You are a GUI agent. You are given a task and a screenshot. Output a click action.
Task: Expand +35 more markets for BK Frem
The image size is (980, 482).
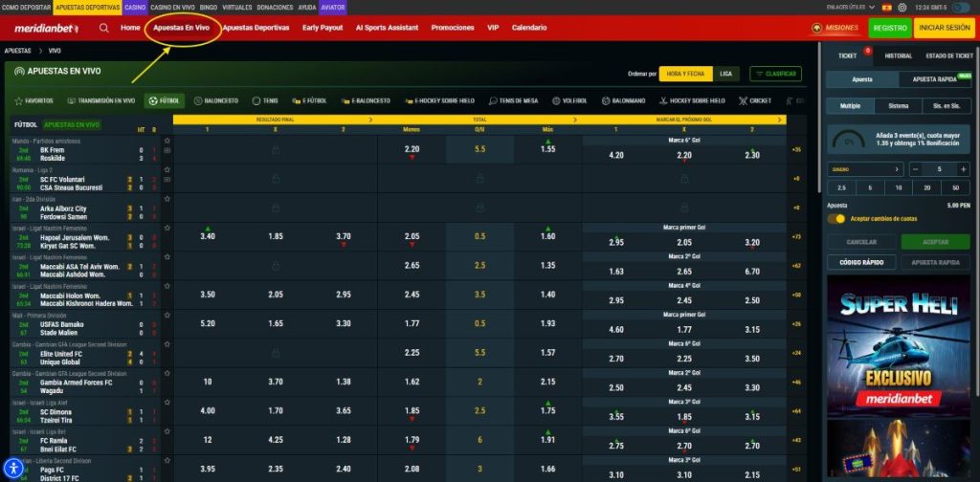pyautogui.click(x=795, y=150)
